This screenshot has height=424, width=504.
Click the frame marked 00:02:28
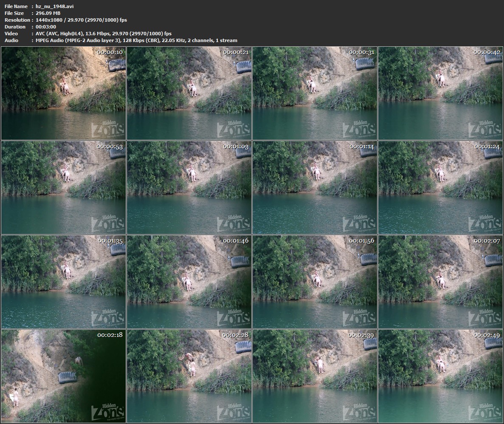(x=189, y=376)
